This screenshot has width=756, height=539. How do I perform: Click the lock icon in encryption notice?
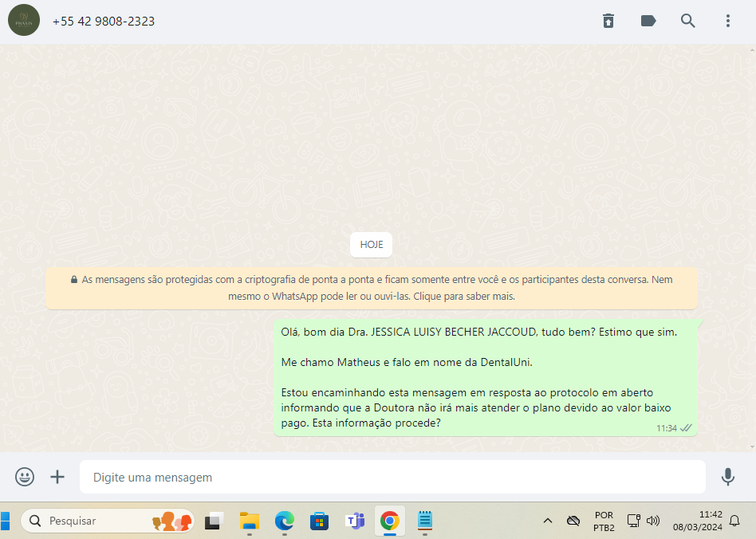74,280
